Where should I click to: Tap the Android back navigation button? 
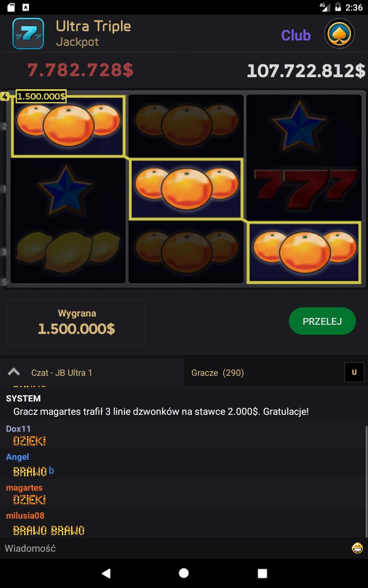106,573
